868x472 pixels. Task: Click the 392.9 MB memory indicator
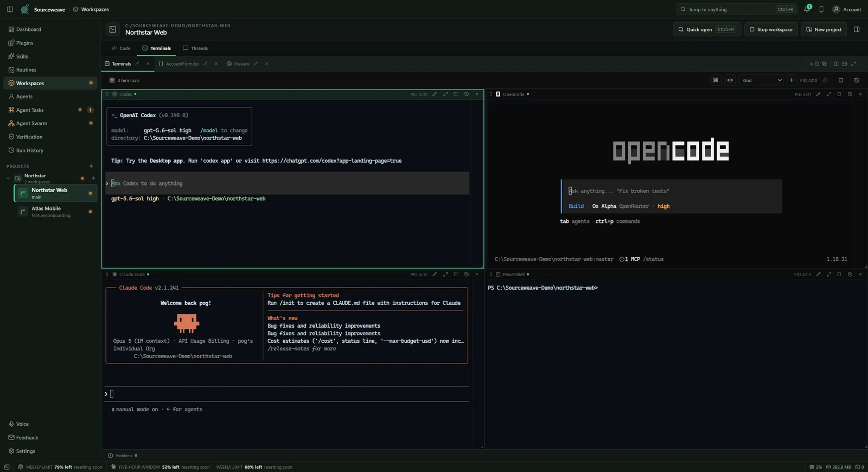[x=838, y=467]
